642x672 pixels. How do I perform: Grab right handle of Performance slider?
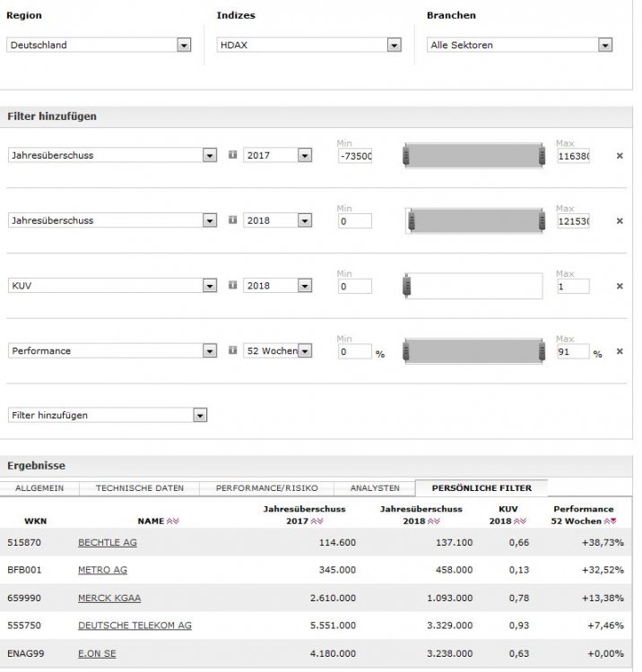click(542, 351)
